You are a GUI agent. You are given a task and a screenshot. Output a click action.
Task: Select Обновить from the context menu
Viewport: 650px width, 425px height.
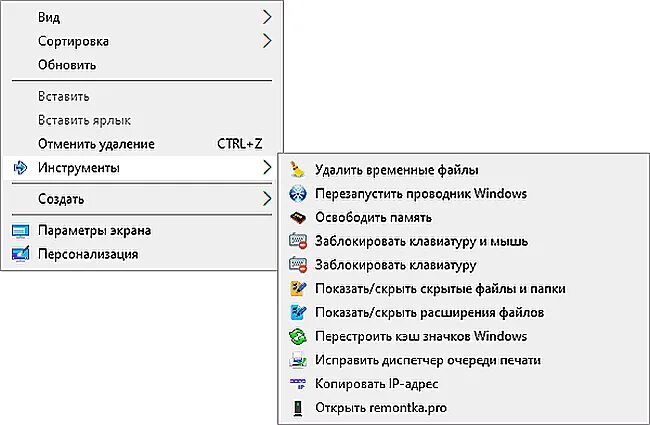[67, 65]
